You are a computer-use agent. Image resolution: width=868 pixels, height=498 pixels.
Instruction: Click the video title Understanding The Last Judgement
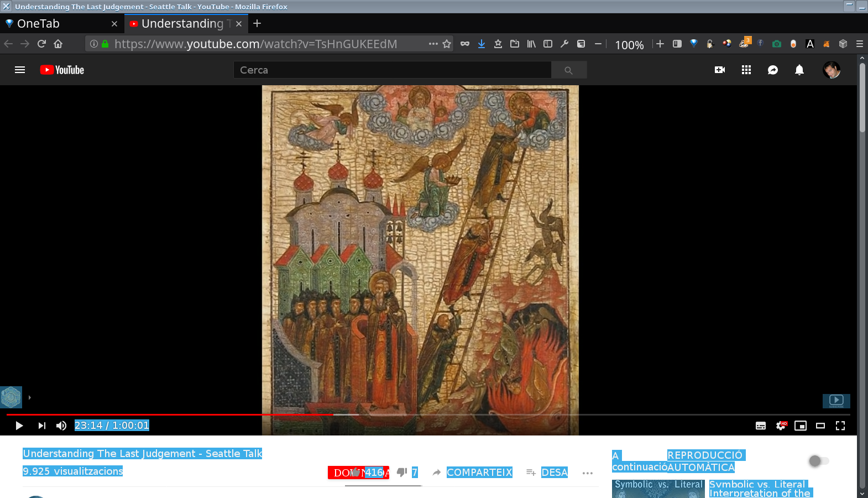pos(143,454)
